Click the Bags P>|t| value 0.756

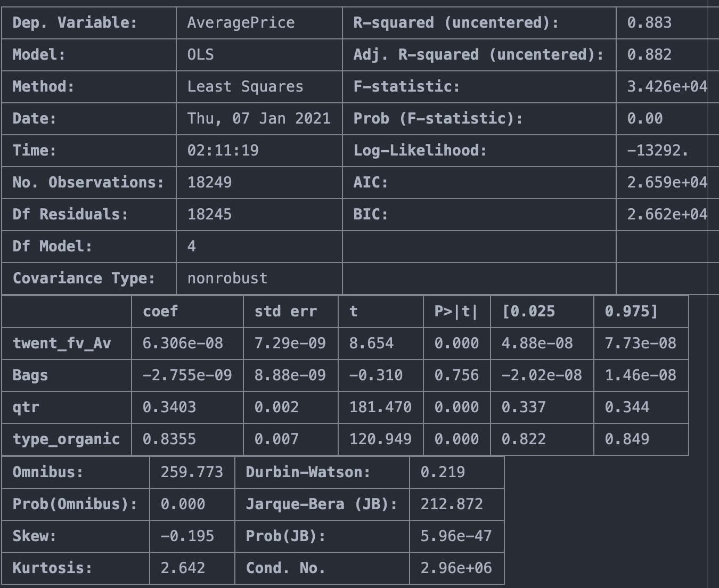click(456, 375)
